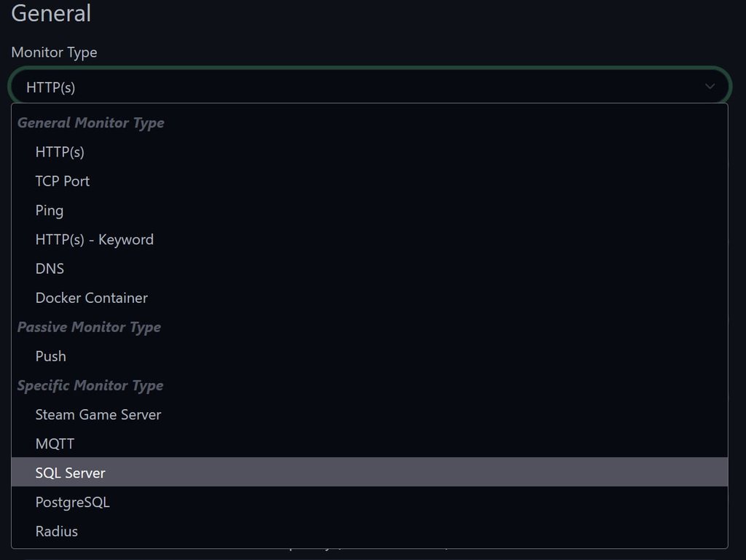
Task: Click the HTTP(s) text in the select field
Action: click(x=51, y=87)
